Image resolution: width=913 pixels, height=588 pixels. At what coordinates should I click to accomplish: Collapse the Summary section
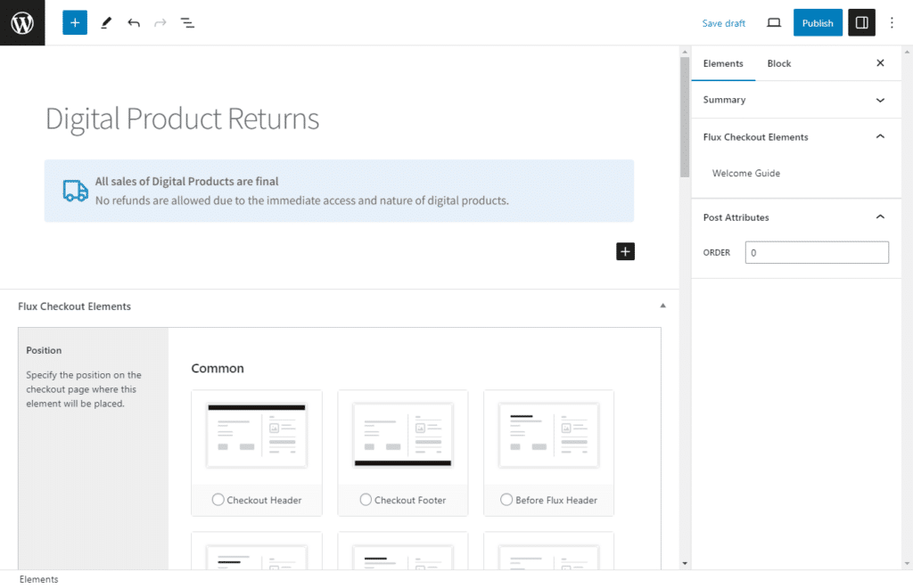[880, 100]
